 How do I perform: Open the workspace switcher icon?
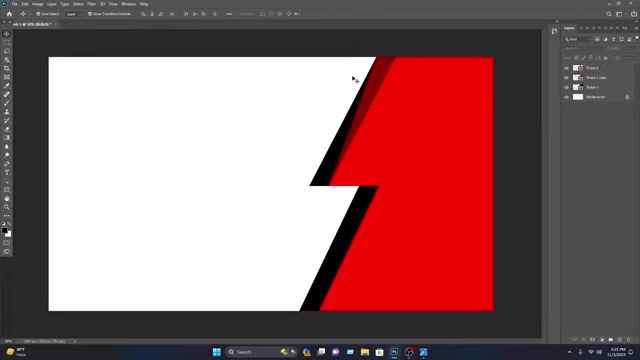pos(619,14)
